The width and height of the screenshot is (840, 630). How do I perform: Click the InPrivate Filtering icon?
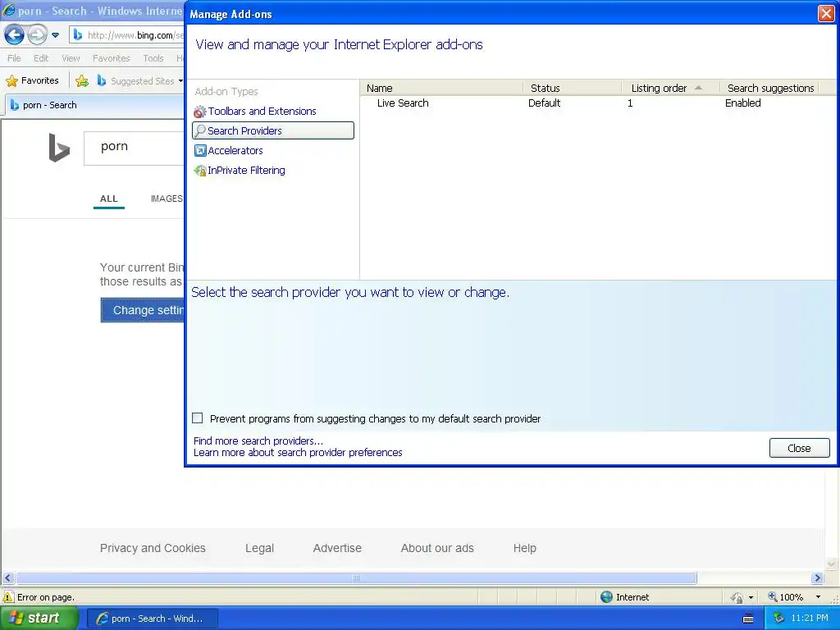pos(200,171)
